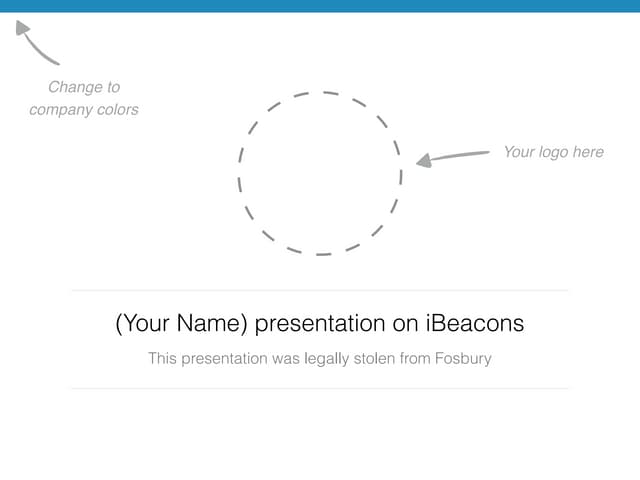Click the word "from" in the subtitle

coord(415,357)
